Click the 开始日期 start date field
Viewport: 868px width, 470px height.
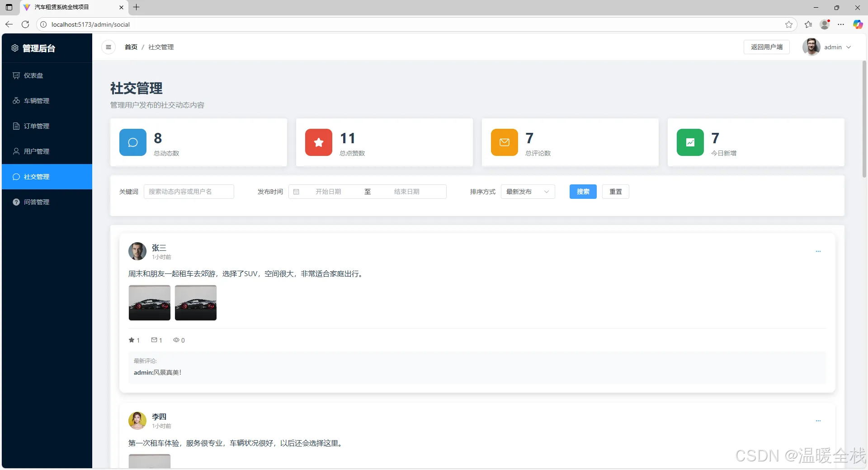coord(328,192)
